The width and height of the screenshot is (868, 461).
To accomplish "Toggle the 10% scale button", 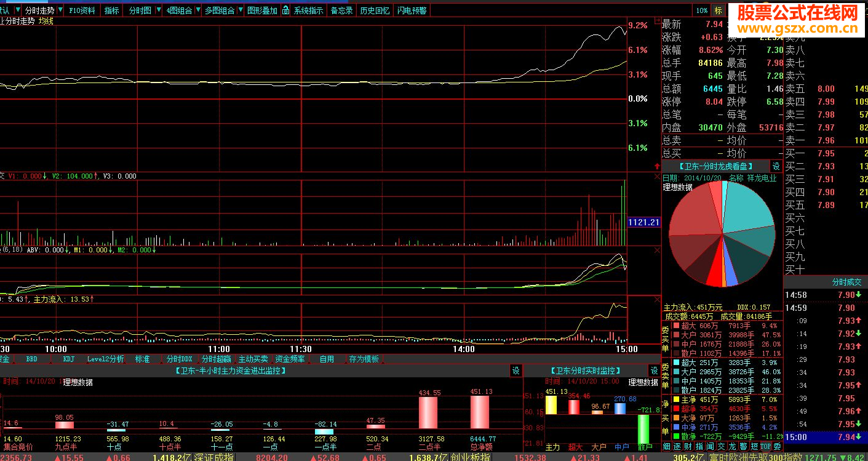I will coord(701,10).
